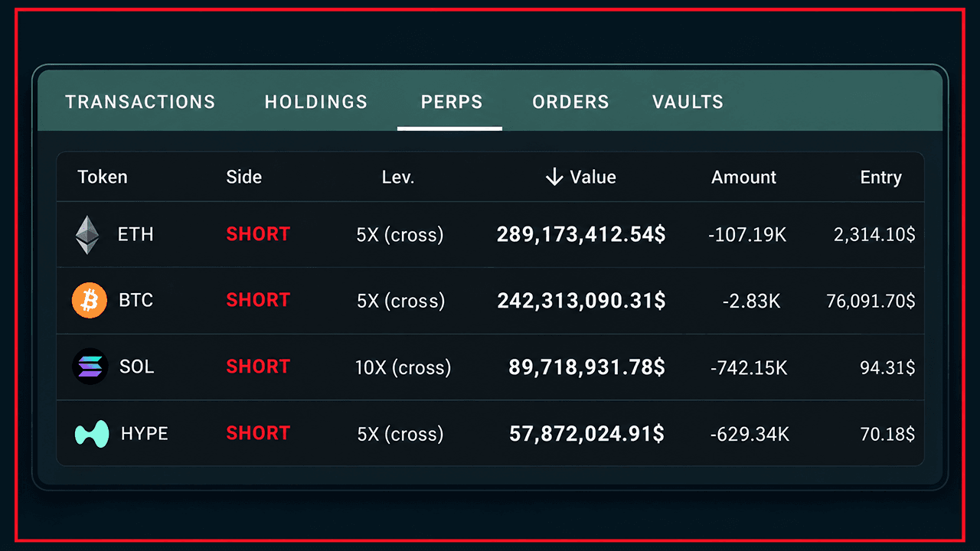This screenshot has width=980, height=551.
Task: Select the Perps tab
Action: tap(452, 102)
